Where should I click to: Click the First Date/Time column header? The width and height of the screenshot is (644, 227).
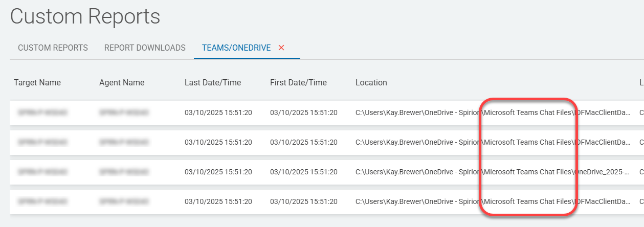click(x=298, y=82)
